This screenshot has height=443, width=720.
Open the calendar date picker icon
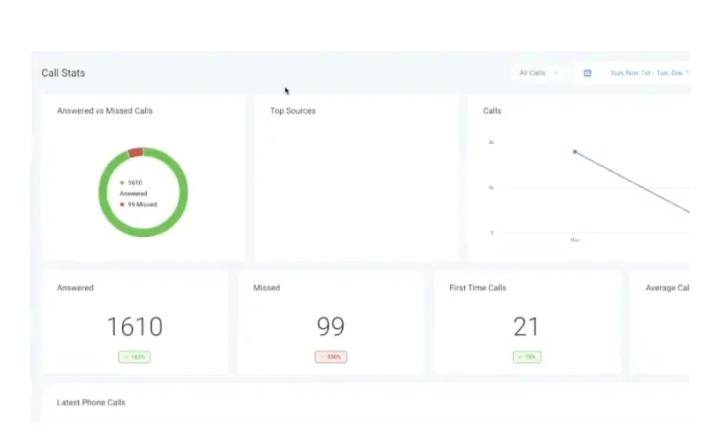pos(587,73)
